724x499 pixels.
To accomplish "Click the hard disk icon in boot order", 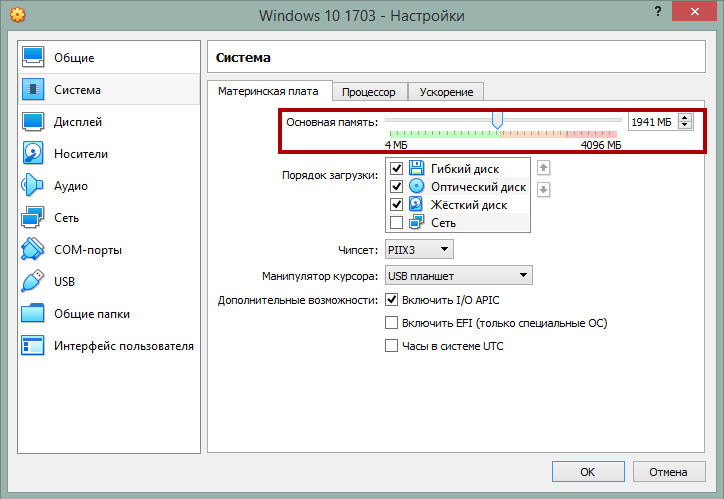I will [416, 204].
